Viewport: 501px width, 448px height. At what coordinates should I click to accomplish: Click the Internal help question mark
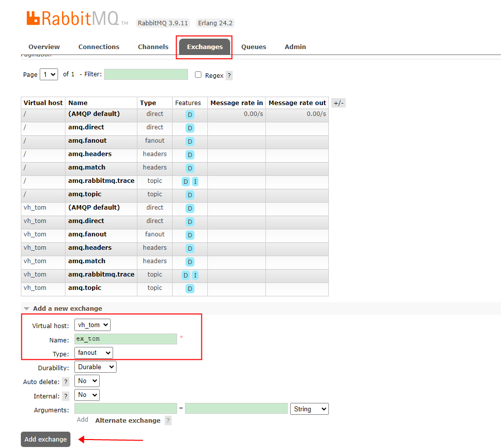coord(65,396)
